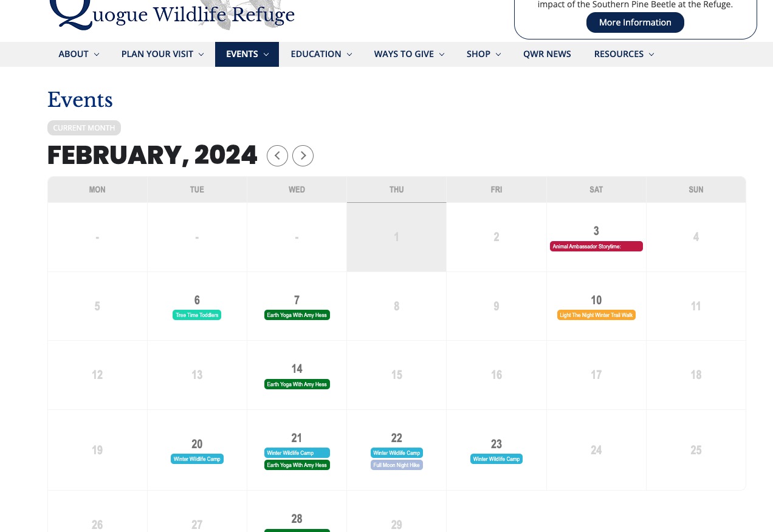Expand the Plan Your Visit dropdown
Screen dimensions: 773x532
coord(162,54)
